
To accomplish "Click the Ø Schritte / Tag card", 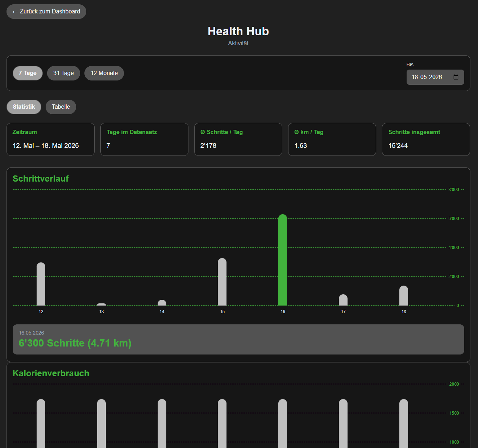I will tap(238, 140).
